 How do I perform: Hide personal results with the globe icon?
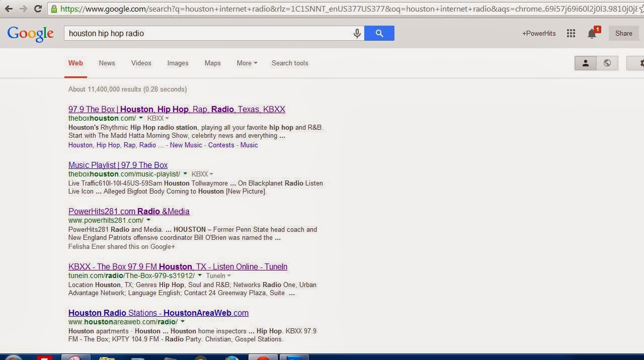[x=607, y=63]
